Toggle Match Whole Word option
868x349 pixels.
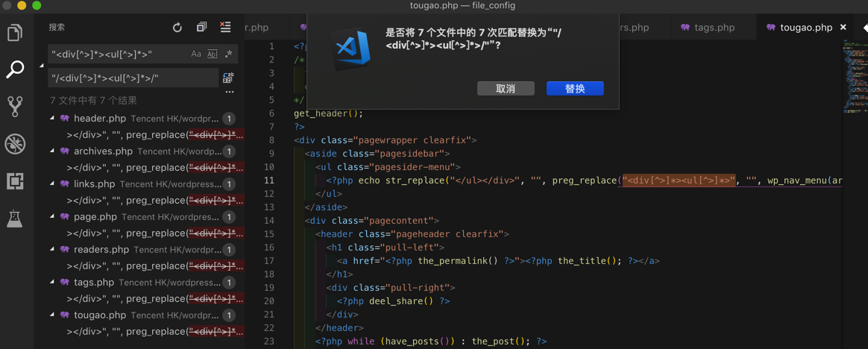click(x=213, y=54)
